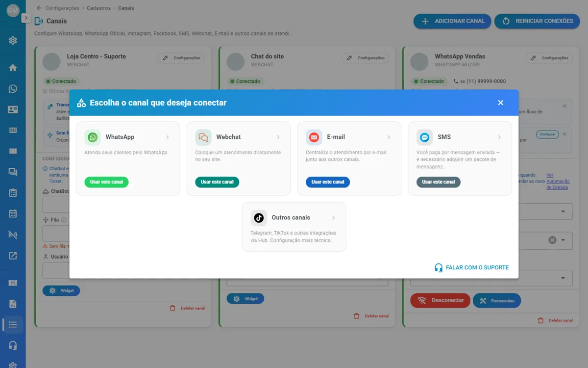
Task: Open Configurações for the Chat do site card
Action: (x=365, y=58)
